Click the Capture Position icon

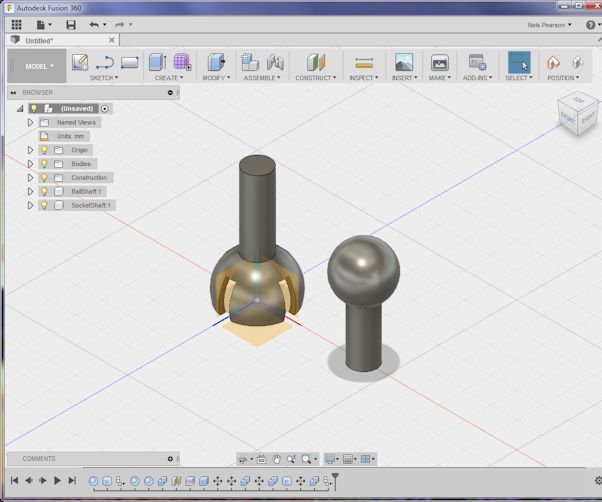pos(553,63)
